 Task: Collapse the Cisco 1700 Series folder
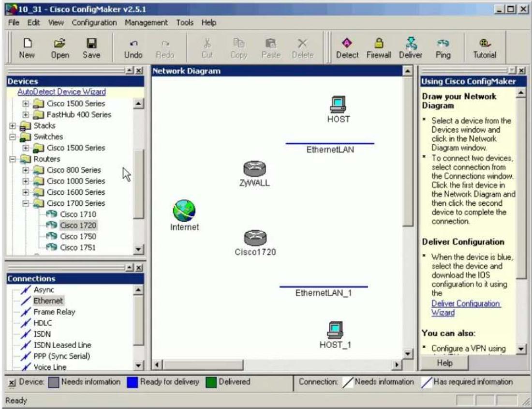(x=26, y=203)
